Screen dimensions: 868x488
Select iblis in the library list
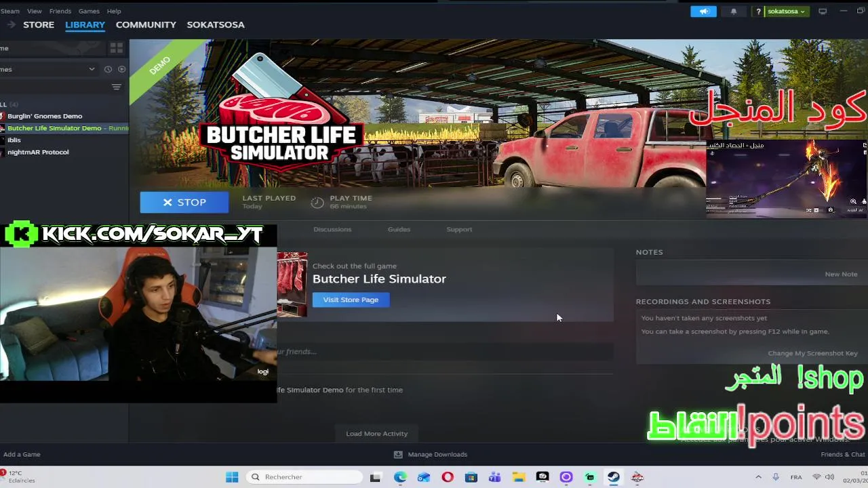tap(64, 140)
